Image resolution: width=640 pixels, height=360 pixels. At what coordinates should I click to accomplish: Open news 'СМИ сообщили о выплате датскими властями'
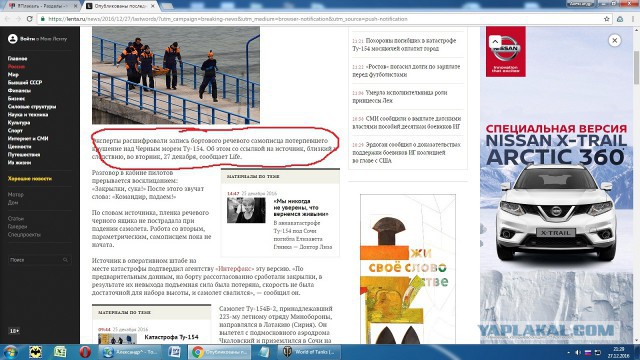(407, 122)
